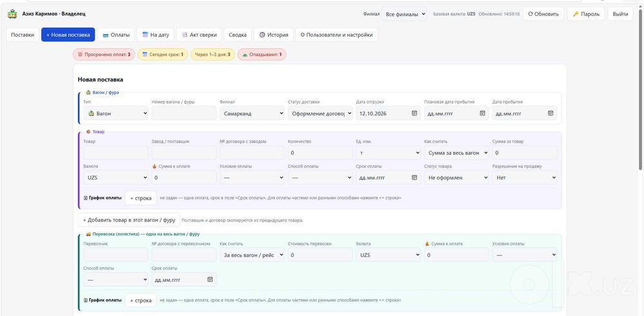Open the Товар Условие оплаты dropdown
Viewport: 644px width, 316px height.
click(252, 178)
